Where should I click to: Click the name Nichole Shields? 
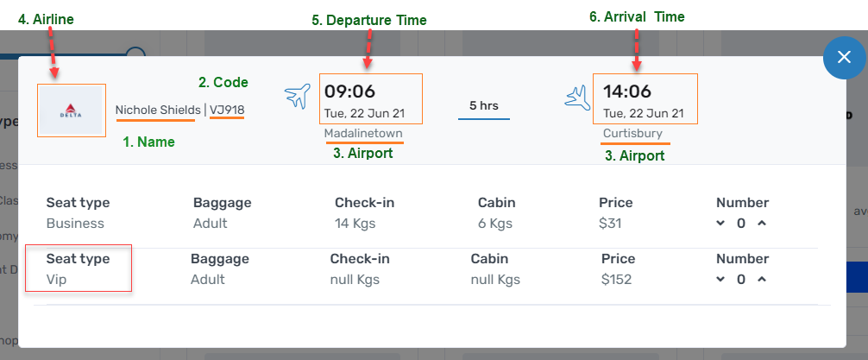(156, 110)
